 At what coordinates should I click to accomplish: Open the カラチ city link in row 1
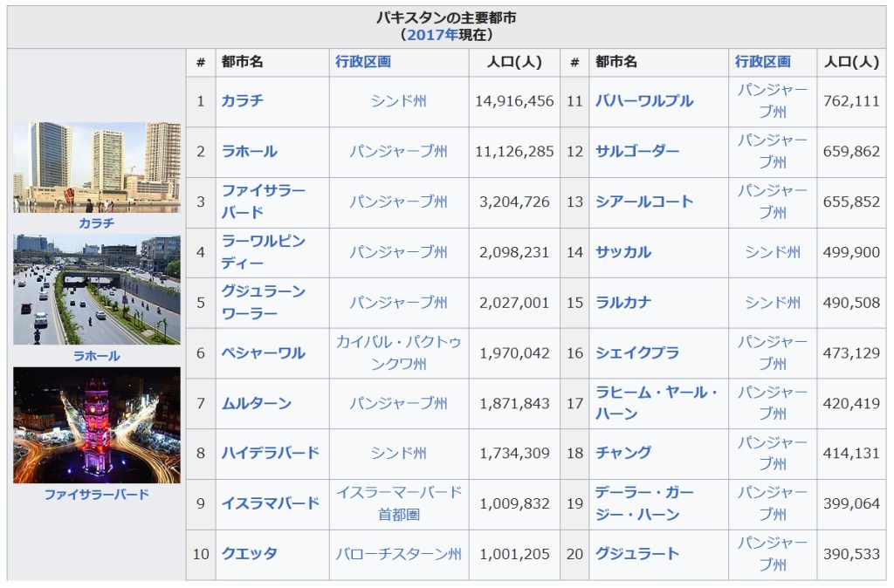pyautogui.click(x=242, y=101)
